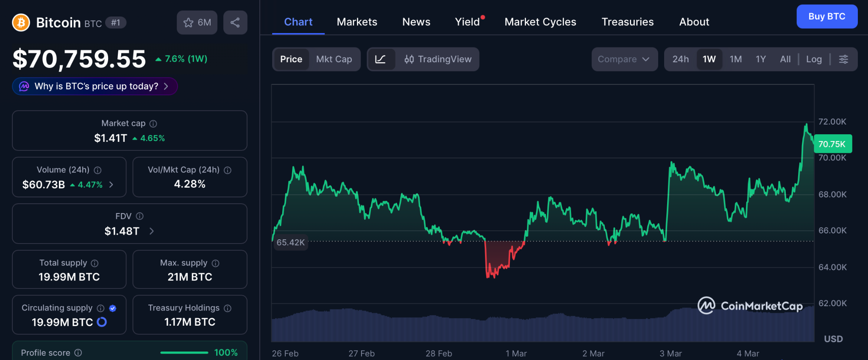Click the Market cap info icon
This screenshot has height=360, width=868.
pos(153,124)
